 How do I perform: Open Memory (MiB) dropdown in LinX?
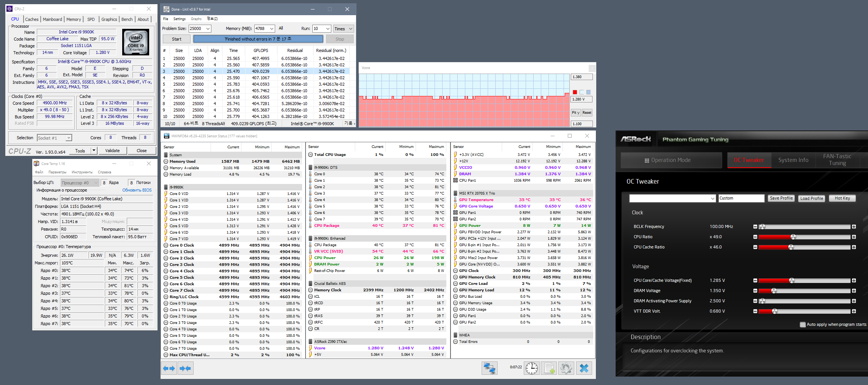pos(272,29)
